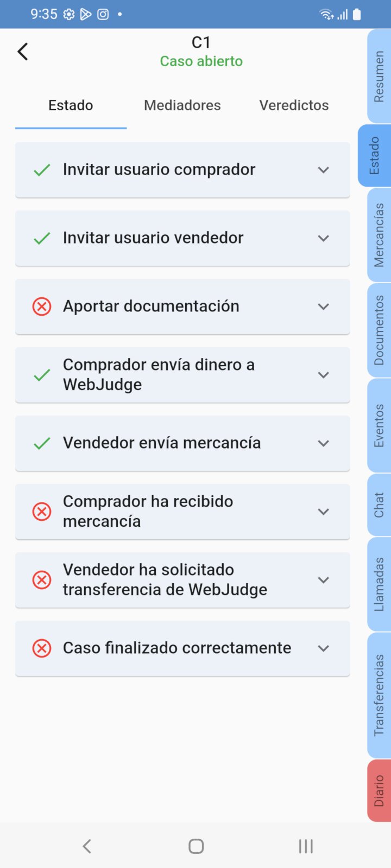The image size is (391, 868).
Task: Tap green check beside Vendedor envía mercancía
Action: 42,443
